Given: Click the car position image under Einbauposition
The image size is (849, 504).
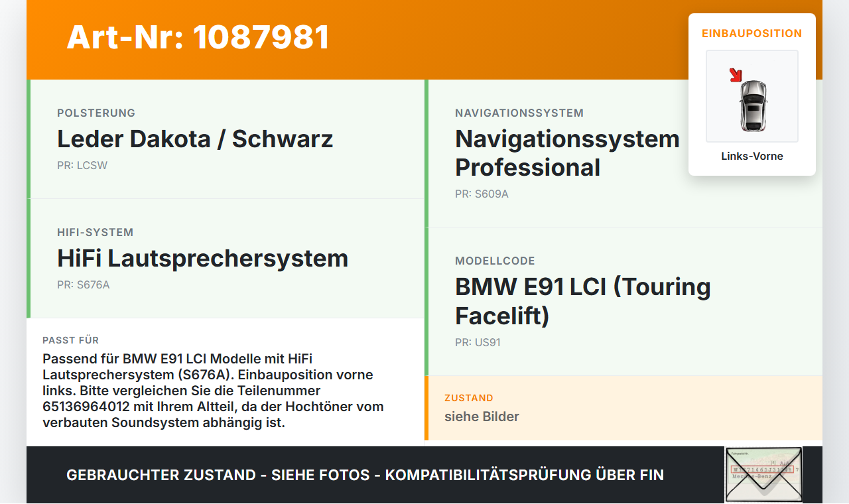Looking at the screenshot, I should pos(752,96).
